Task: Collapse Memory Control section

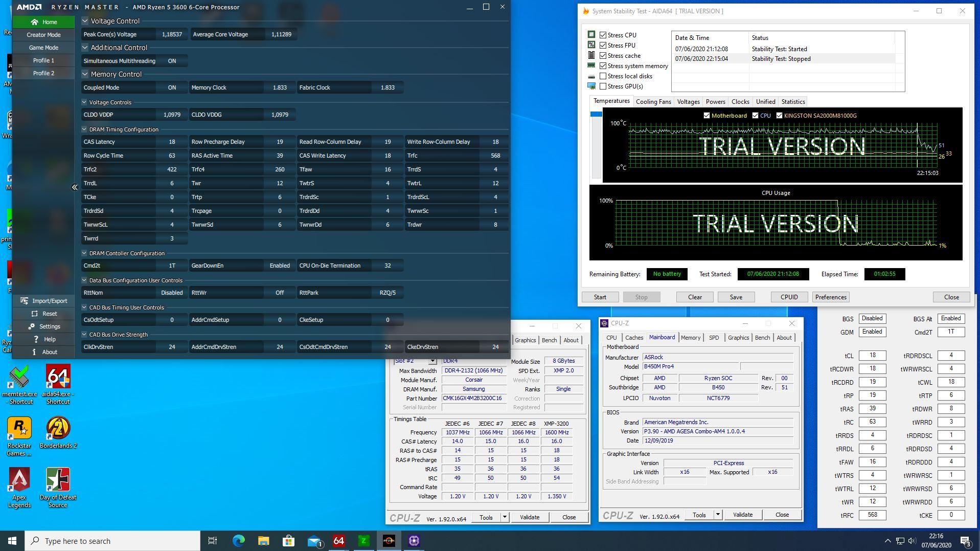Action: click(x=85, y=74)
